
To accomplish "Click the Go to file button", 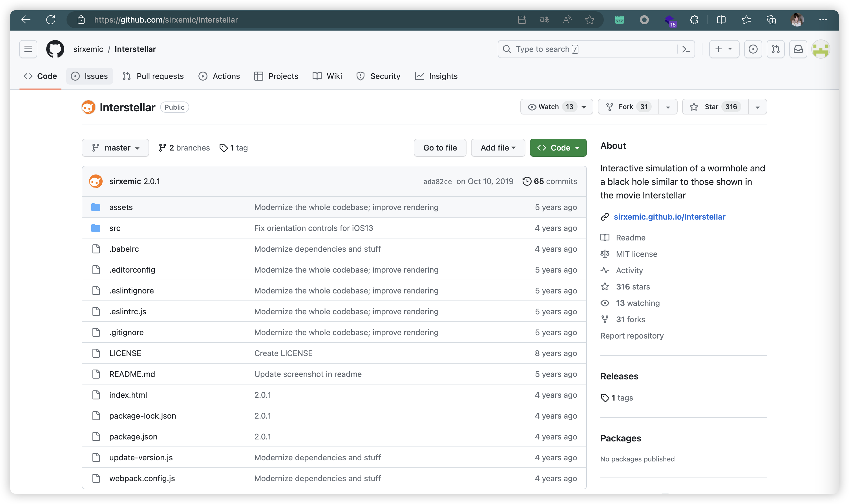I will tap(440, 147).
